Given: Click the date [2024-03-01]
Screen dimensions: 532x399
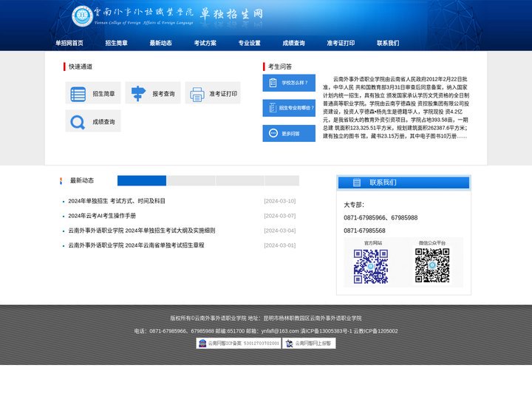Looking at the screenshot, I should coord(280,245).
